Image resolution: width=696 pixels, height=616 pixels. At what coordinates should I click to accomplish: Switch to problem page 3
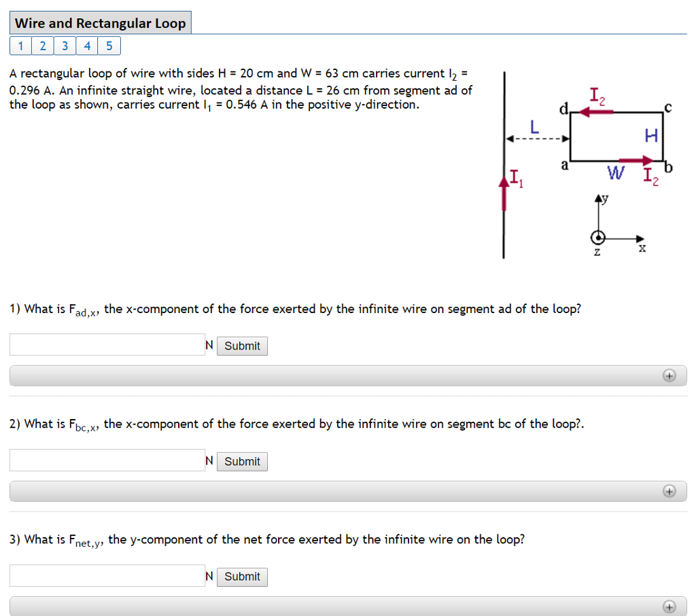tap(65, 46)
